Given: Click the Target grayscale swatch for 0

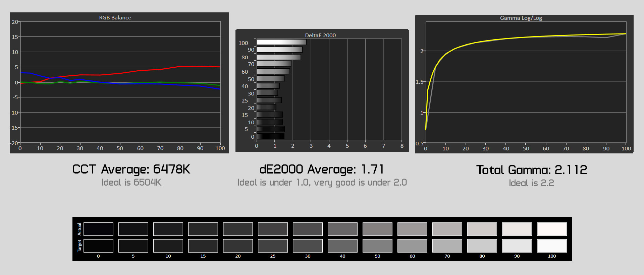Looking at the screenshot, I should pyautogui.click(x=98, y=246).
